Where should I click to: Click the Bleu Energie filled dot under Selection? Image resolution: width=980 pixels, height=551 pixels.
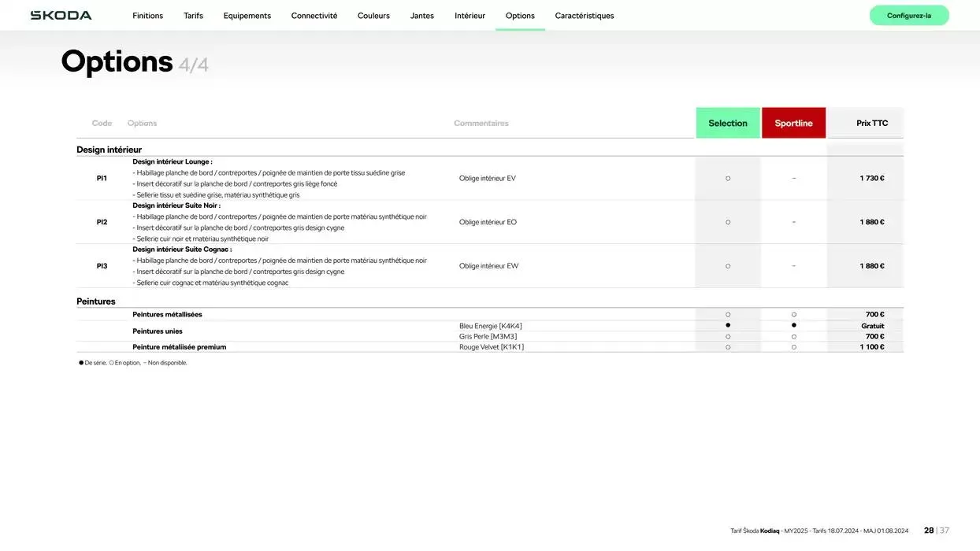728,325
